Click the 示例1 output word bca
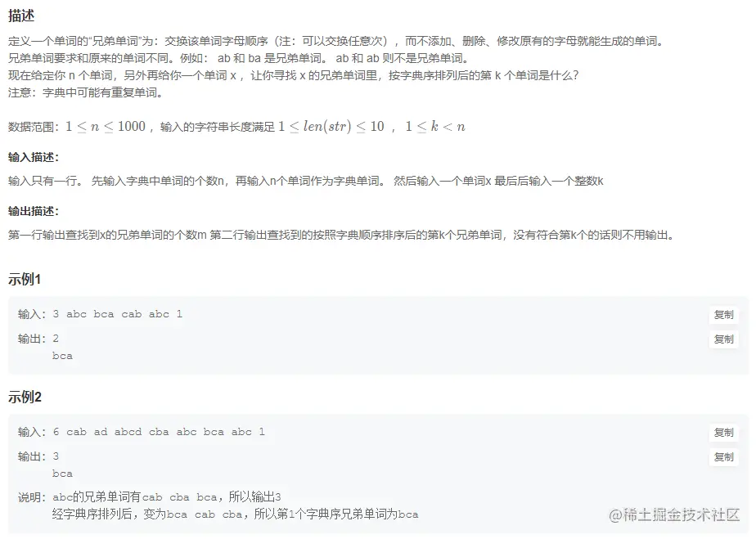The height and width of the screenshot is (539, 756). point(63,357)
